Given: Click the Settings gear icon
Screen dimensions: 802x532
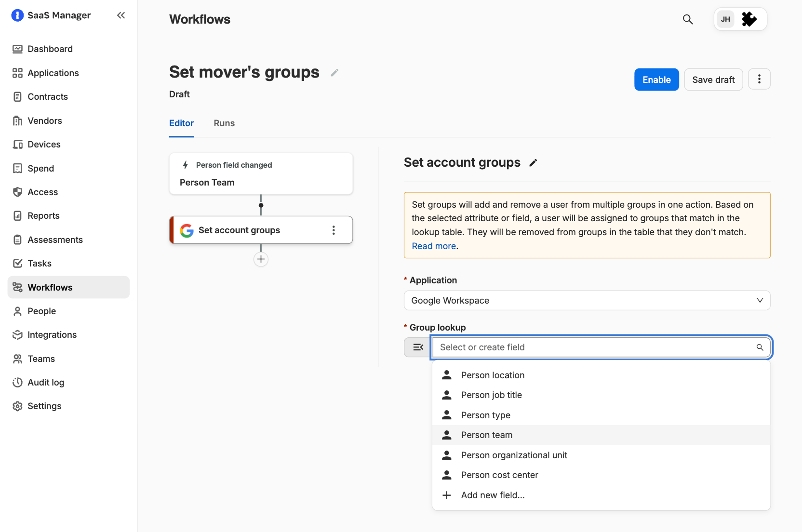Looking at the screenshot, I should [x=17, y=406].
